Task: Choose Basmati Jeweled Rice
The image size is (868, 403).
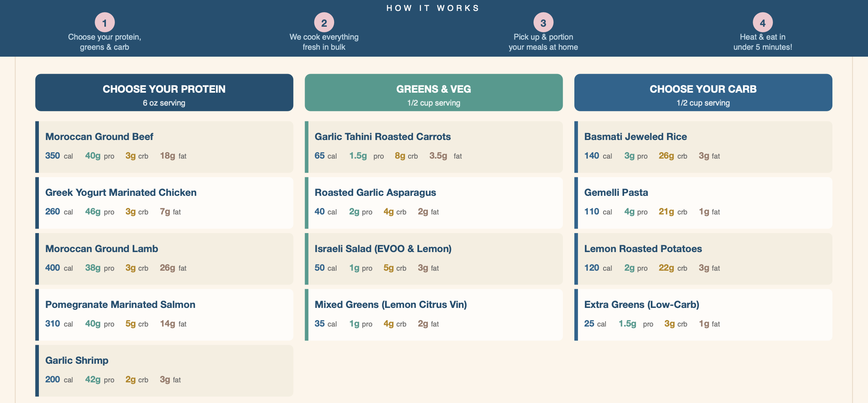Action: pyautogui.click(x=703, y=147)
